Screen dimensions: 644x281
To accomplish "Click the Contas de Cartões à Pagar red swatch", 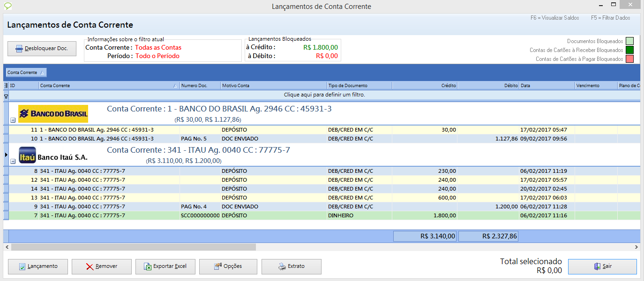I will pos(629,59).
